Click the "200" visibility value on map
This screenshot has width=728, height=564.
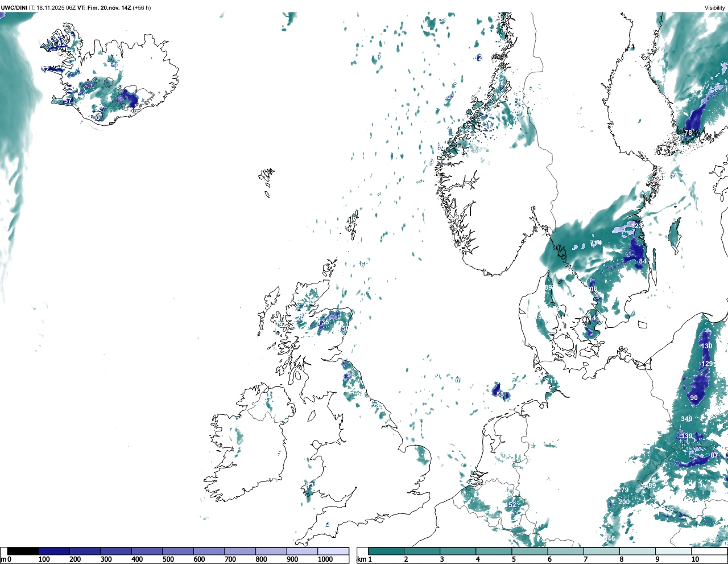click(x=624, y=502)
